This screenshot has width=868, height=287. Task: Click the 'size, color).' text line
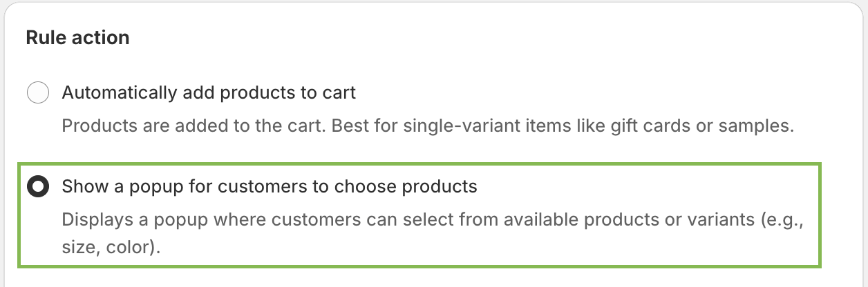tap(111, 247)
